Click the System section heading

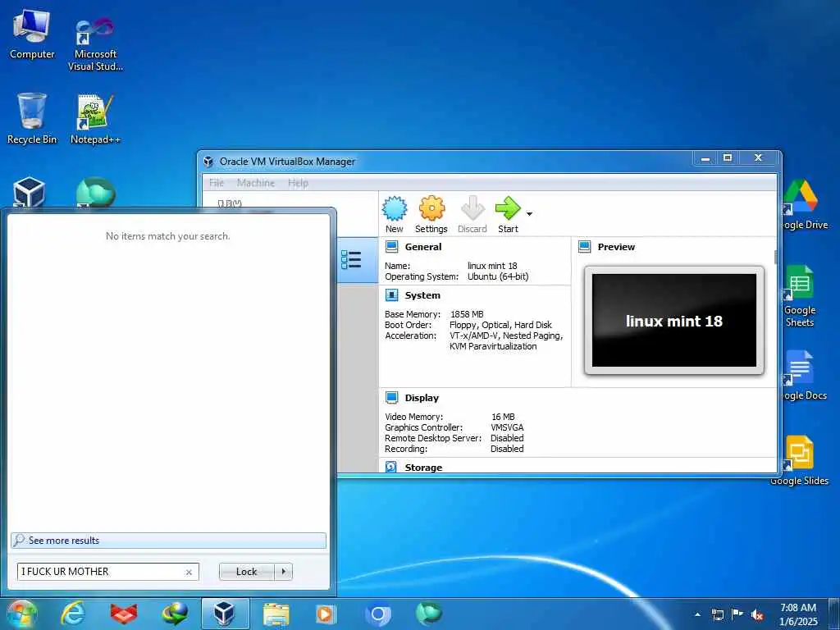click(422, 295)
